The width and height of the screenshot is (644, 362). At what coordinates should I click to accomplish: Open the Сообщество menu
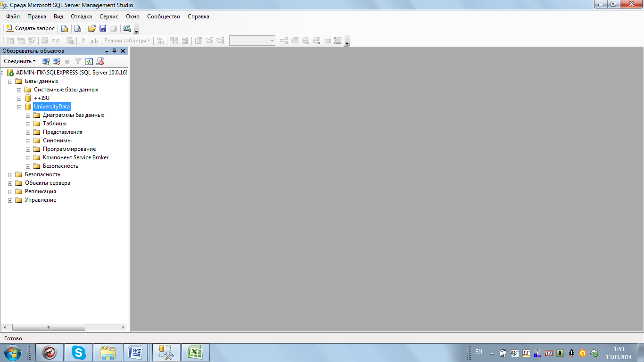pos(164,16)
